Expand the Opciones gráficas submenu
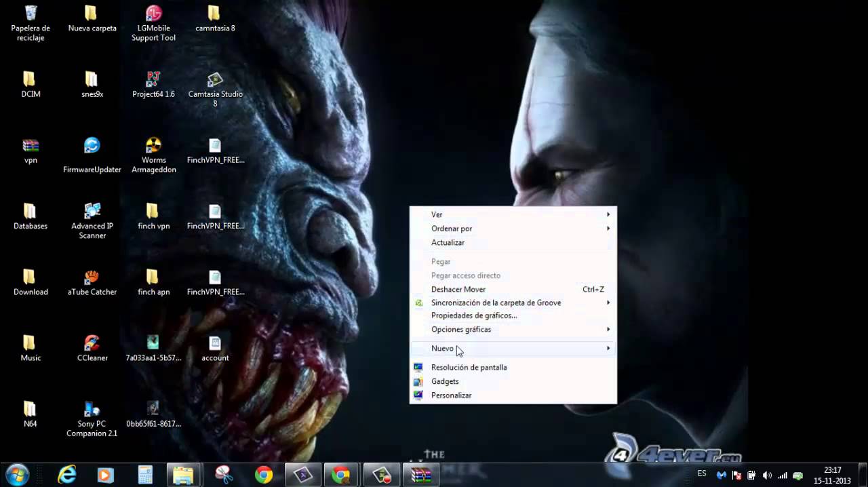Screen dimensions: 868x487 [x=513, y=329]
